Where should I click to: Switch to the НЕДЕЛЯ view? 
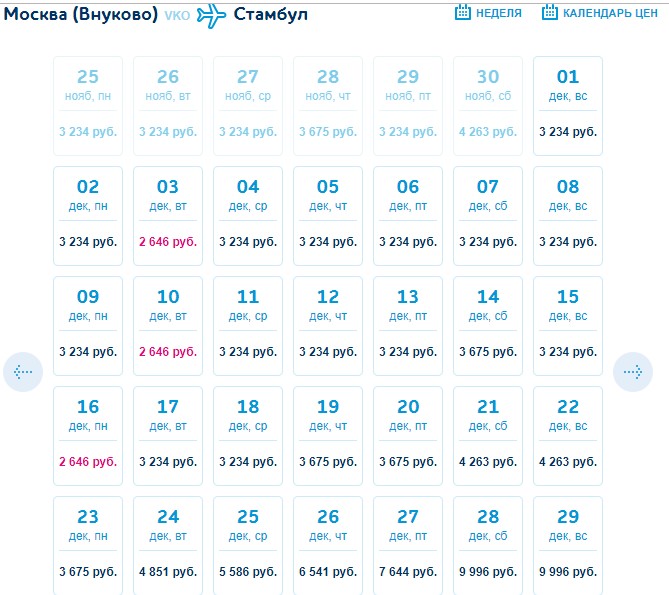498,14
